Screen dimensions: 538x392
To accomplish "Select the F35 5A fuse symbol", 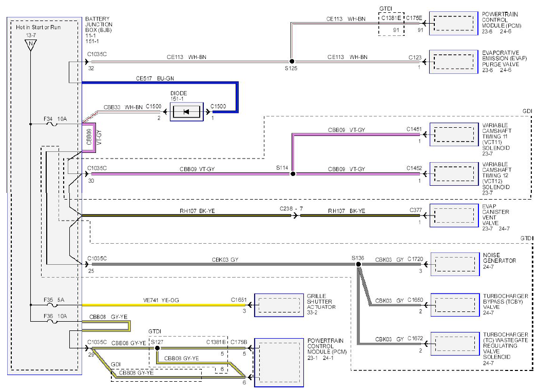I will coord(52,305).
